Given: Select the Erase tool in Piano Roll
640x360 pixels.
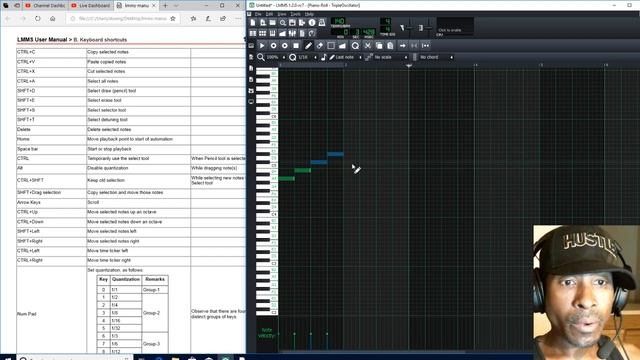Looking at the screenshot, I should pyautogui.click(x=320, y=46).
